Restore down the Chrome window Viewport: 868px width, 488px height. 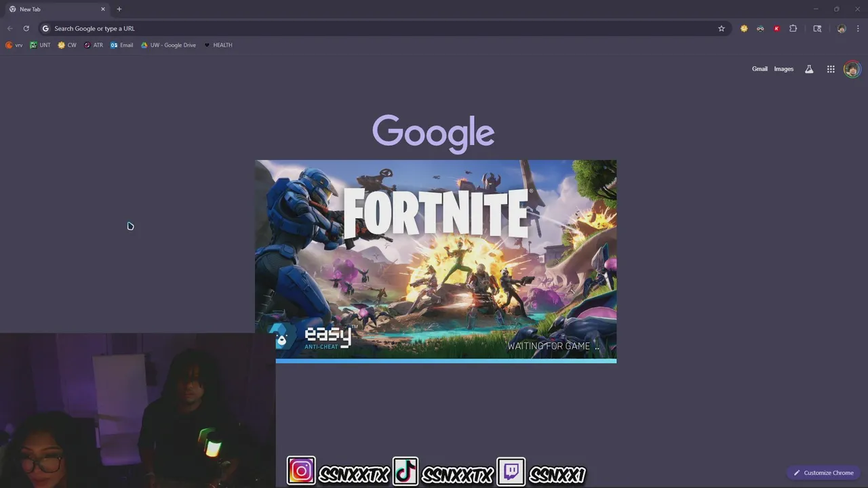coord(837,9)
